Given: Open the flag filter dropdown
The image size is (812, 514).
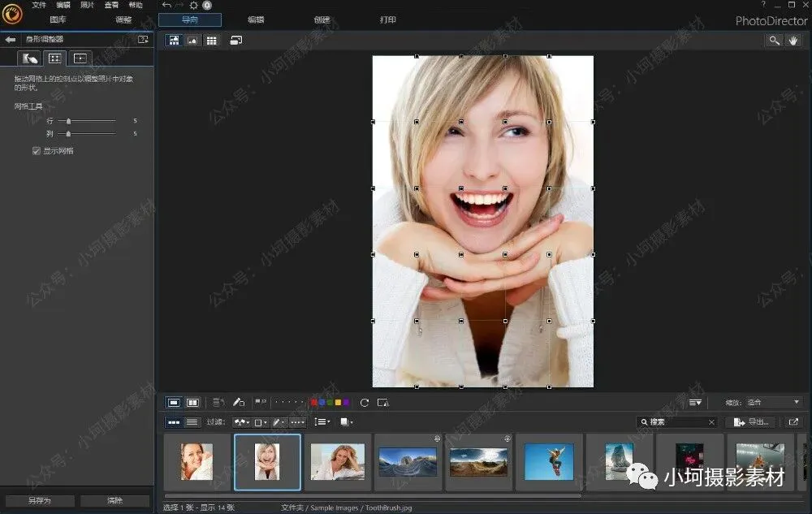Looking at the screenshot, I should 242,422.
